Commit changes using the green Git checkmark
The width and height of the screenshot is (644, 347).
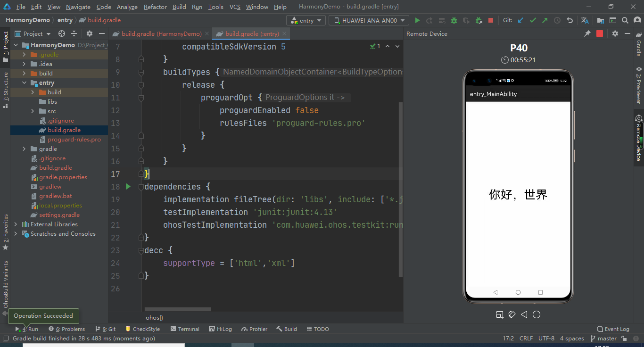point(533,20)
